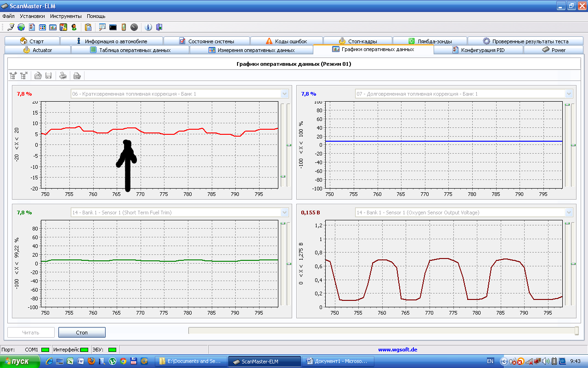Switch to the Коды ошибок tab
Screen dimensions: 588x368
(285, 41)
